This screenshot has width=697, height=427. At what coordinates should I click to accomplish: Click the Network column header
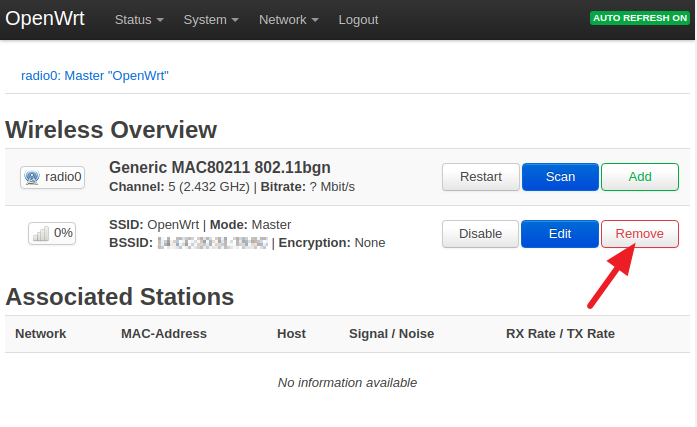[x=40, y=334]
